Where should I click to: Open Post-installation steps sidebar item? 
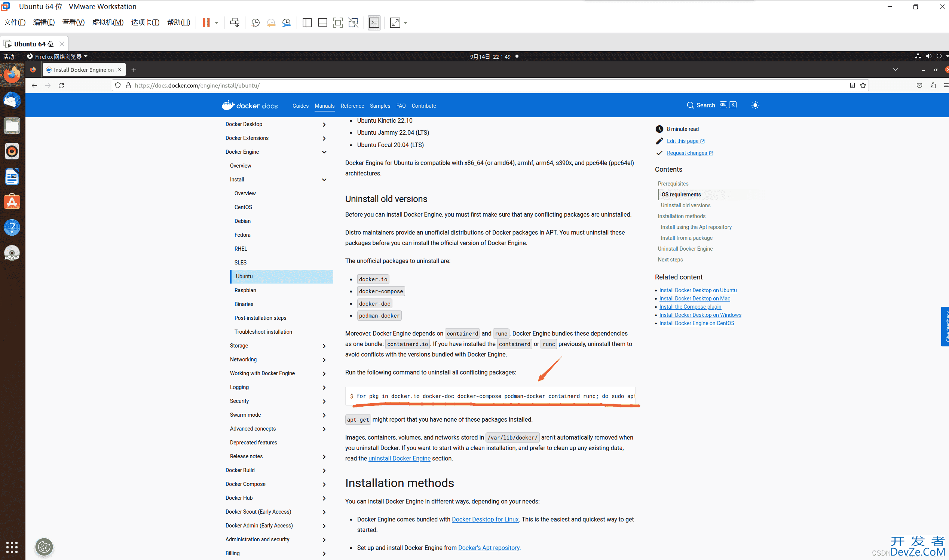[260, 318]
